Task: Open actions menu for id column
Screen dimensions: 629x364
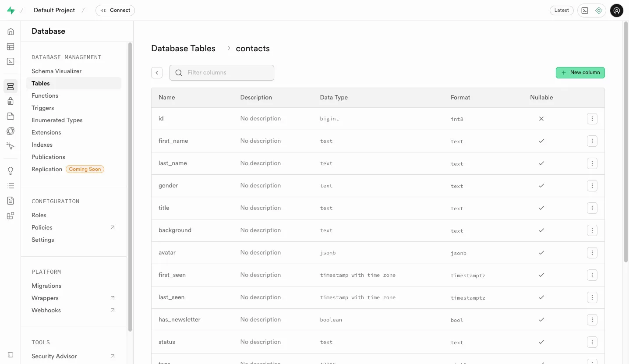Action: point(592,119)
